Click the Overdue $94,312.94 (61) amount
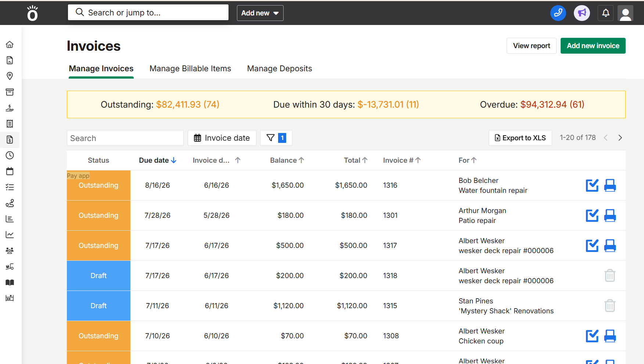Image resolution: width=644 pixels, height=364 pixels. 552,105
